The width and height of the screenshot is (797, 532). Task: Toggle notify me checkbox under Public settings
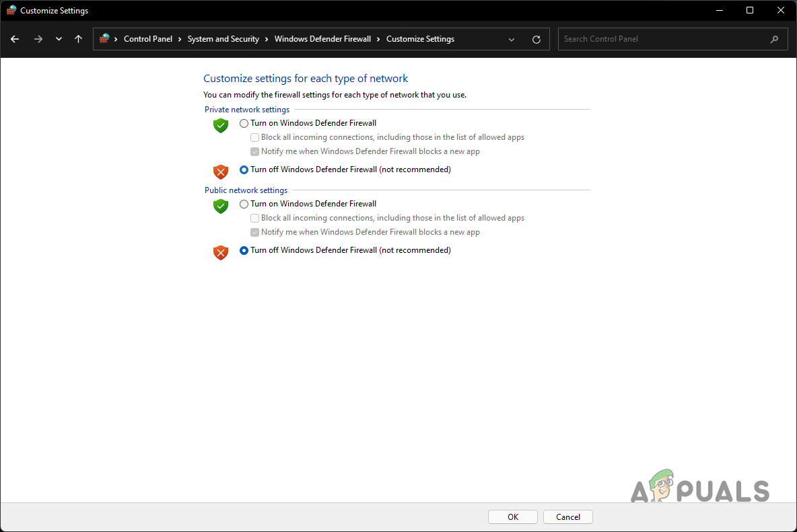254,233
